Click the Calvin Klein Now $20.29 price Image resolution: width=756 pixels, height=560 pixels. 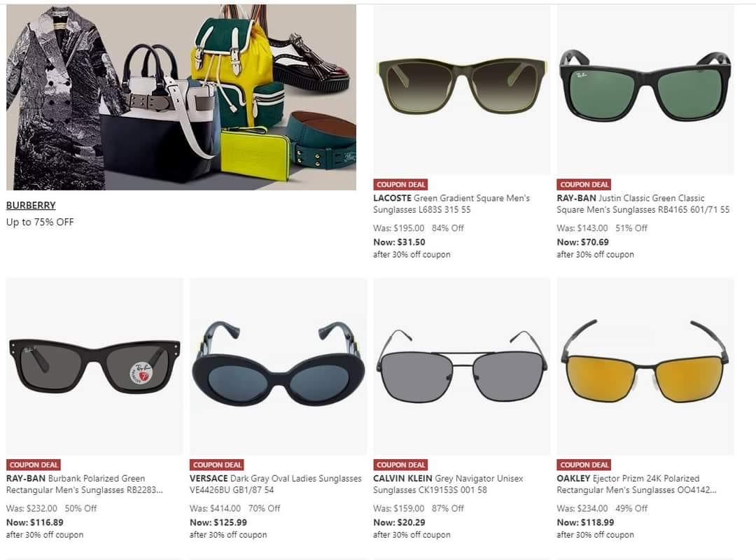pos(399,522)
